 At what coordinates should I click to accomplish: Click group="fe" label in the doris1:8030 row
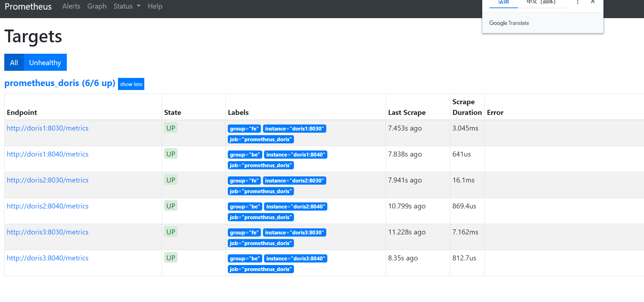(x=244, y=129)
